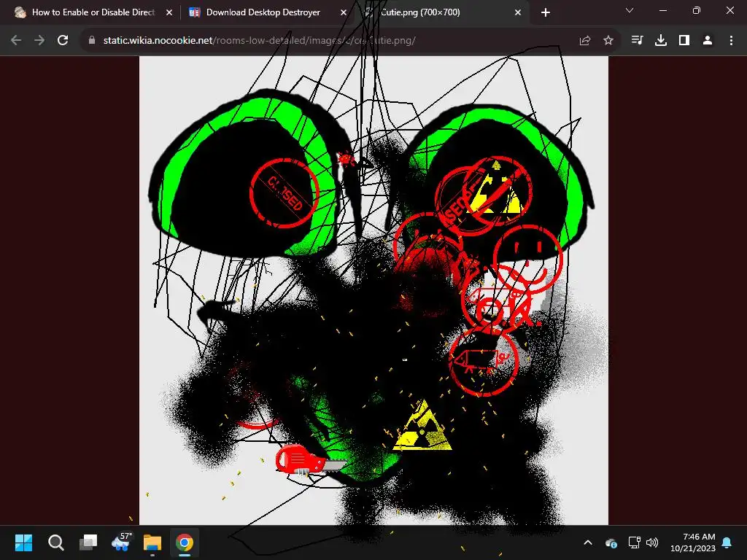Open the weather widget showing 57°
747x560 pixels.
click(120, 542)
